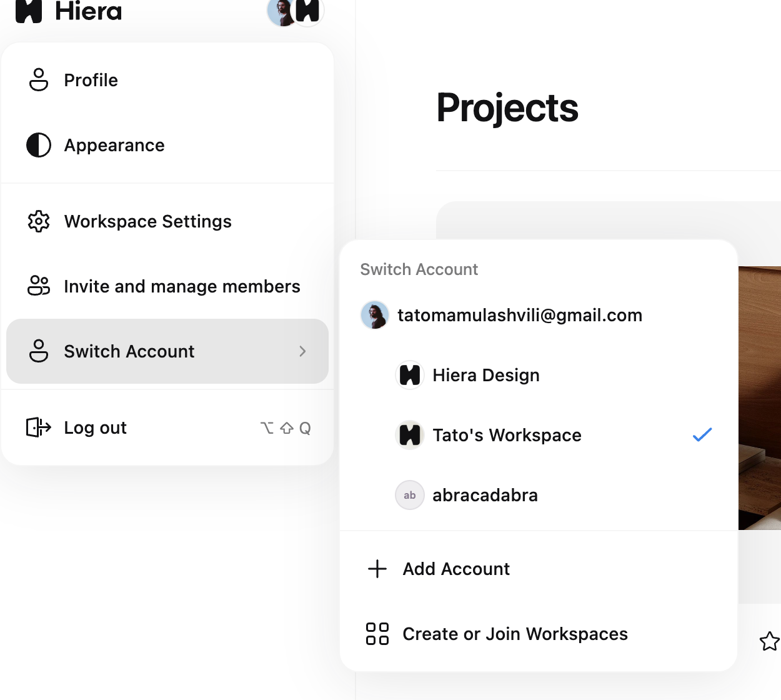Open the Profile menu item
The image size is (781, 700).
pos(167,80)
